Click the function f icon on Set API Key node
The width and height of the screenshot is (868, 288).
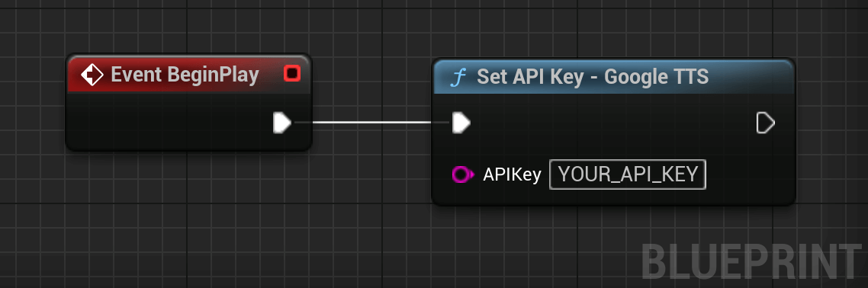coord(457,78)
